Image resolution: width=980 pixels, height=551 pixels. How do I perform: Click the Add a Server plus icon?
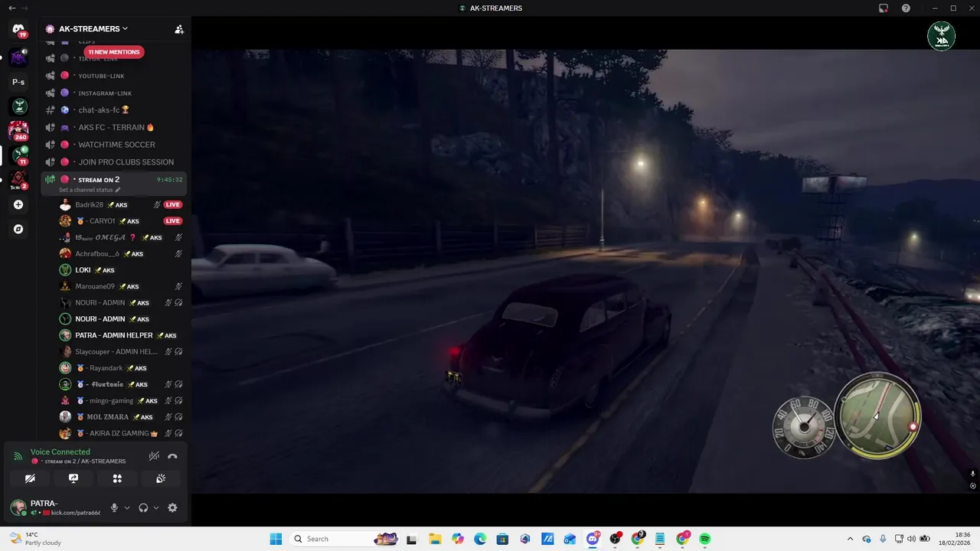pos(18,204)
